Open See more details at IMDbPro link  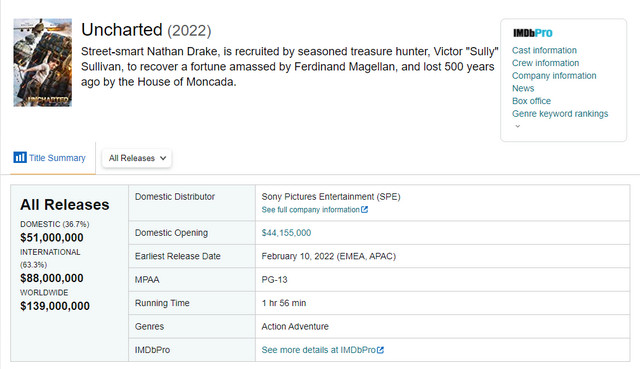318,350
